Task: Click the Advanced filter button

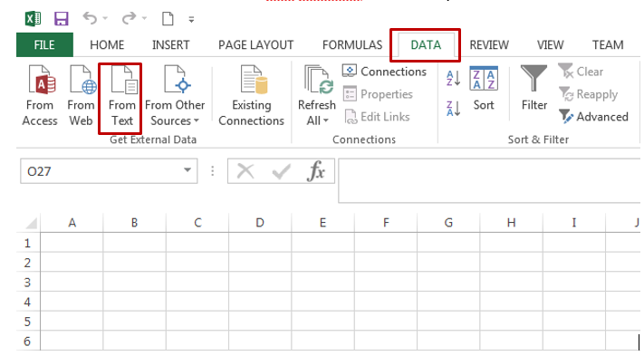Action: pyautogui.click(x=593, y=117)
